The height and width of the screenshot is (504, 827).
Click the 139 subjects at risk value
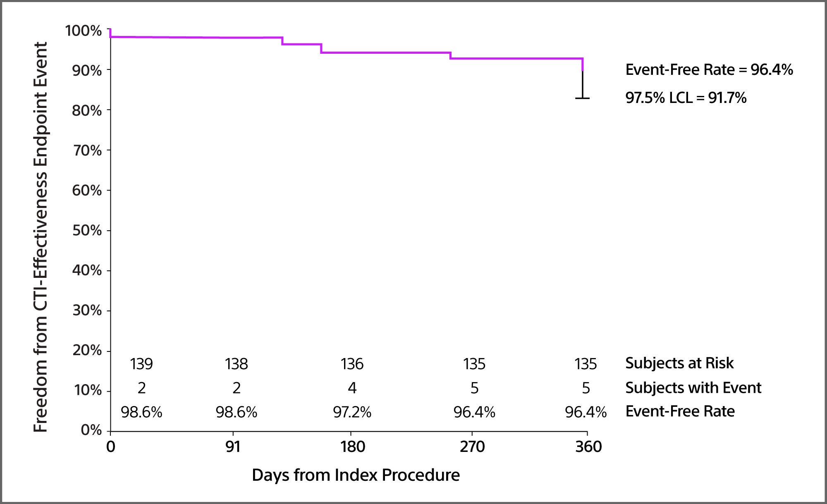(141, 364)
